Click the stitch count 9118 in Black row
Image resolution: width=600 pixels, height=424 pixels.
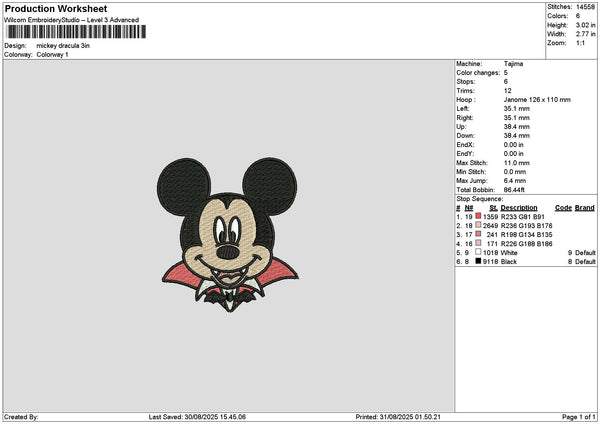(491, 262)
